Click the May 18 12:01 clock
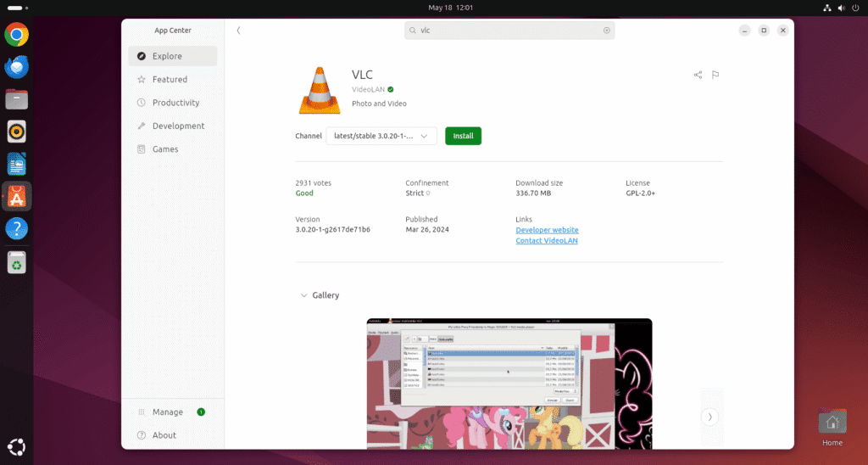Image resolution: width=868 pixels, height=465 pixels. pyautogui.click(x=451, y=8)
